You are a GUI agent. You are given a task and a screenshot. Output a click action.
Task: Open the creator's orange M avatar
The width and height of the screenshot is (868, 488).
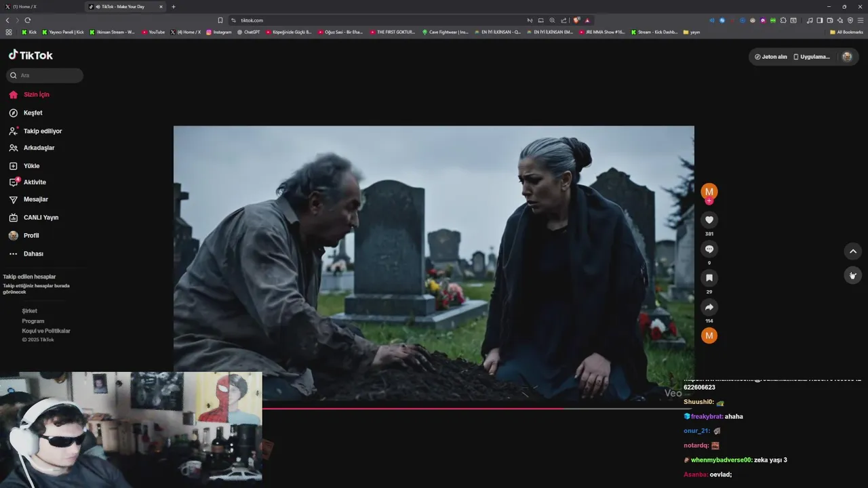click(x=709, y=192)
